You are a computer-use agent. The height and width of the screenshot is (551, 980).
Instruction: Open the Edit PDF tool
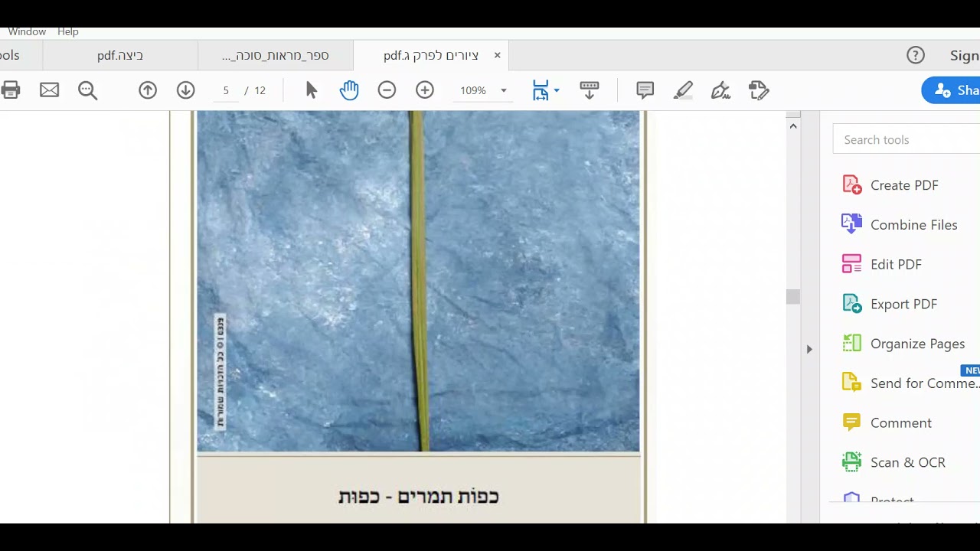(882, 264)
